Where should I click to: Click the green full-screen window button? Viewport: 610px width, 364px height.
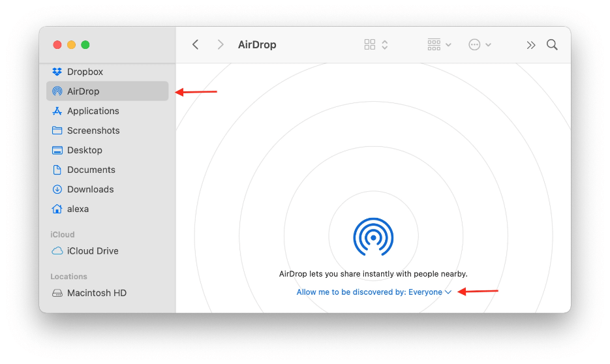click(85, 44)
